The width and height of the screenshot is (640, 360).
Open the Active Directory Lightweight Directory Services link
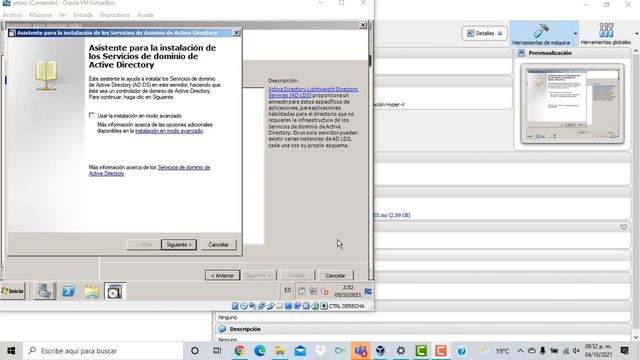313,92
